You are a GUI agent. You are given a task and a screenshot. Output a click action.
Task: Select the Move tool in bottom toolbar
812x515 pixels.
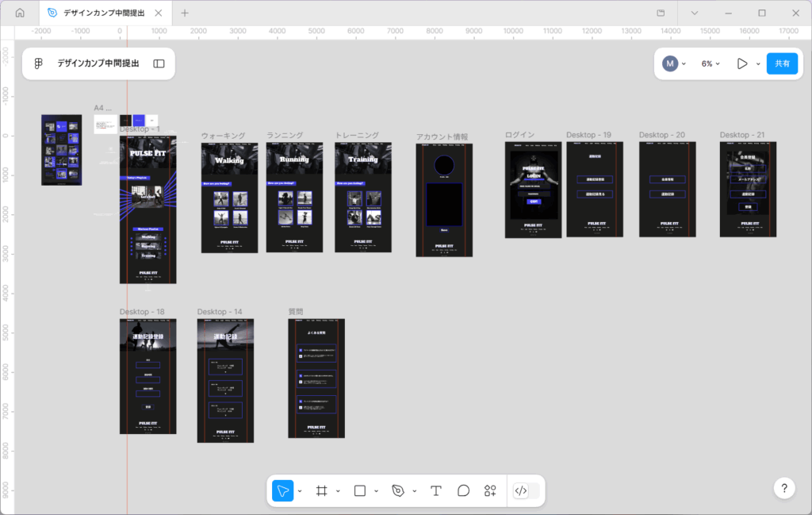pyautogui.click(x=282, y=490)
